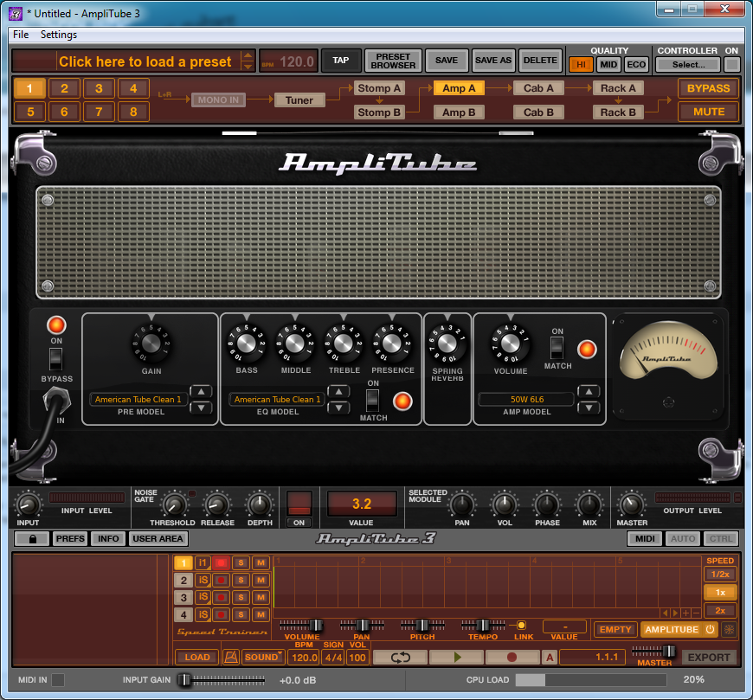Image resolution: width=753 pixels, height=700 pixels.
Task: Click the LOAD button in the recorder
Action: pyautogui.click(x=196, y=657)
